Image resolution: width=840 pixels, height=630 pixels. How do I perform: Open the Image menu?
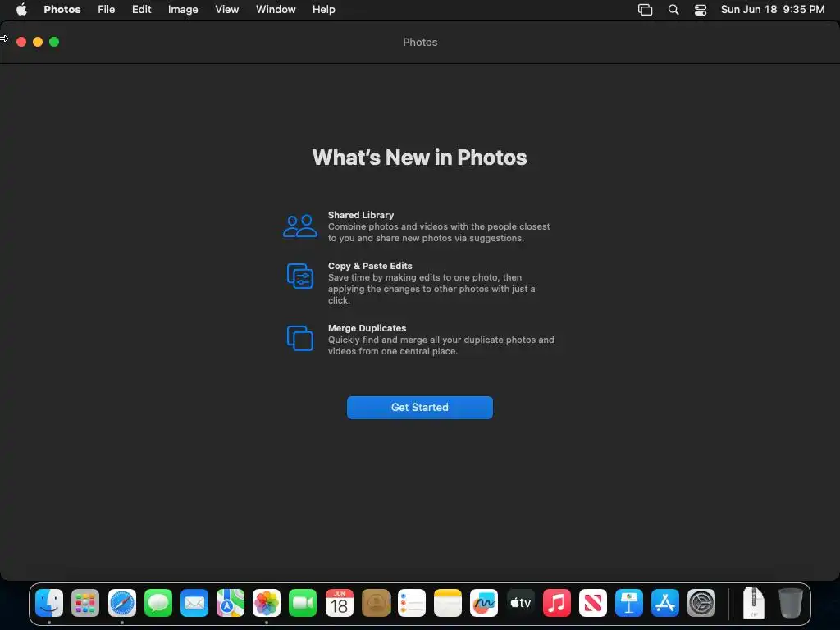[x=183, y=9]
